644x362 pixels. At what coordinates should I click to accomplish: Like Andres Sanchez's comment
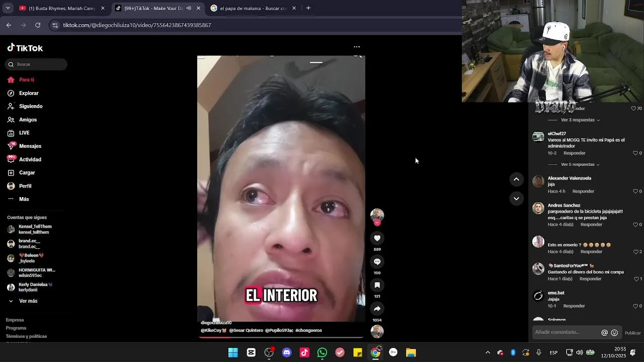635,225
